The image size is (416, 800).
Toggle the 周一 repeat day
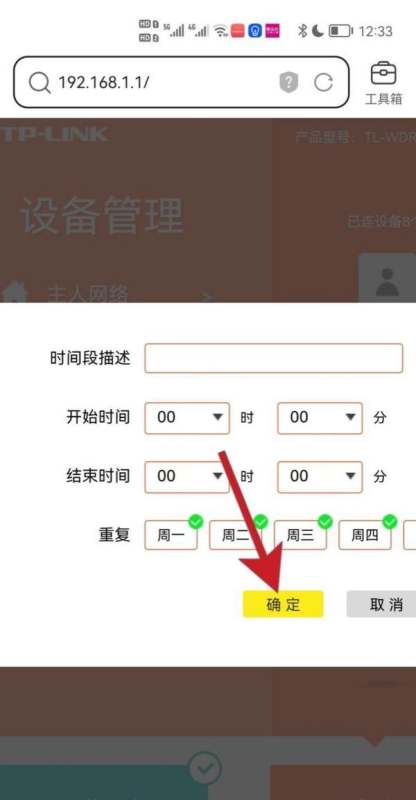pyautogui.click(x=170, y=535)
